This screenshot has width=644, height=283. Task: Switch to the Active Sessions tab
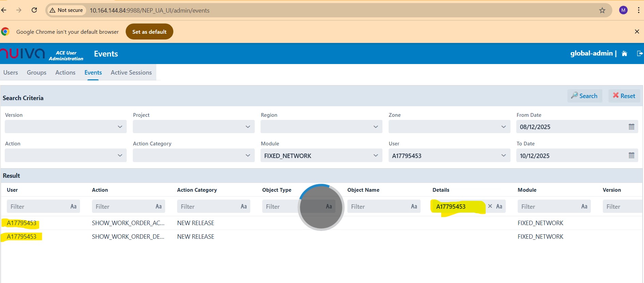point(131,73)
